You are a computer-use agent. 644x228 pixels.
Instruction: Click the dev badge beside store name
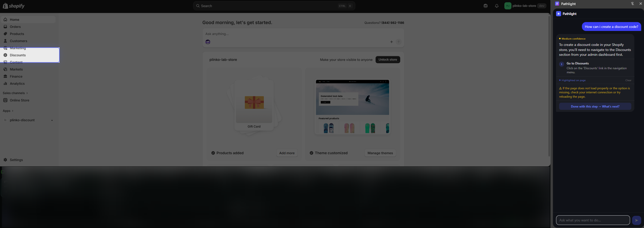[542, 6]
